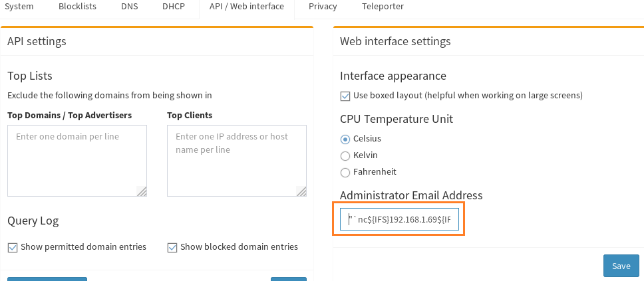644x281 pixels.
Task: Click the CPU Temperature Unit heading
Action: click(x=397, y=119)
